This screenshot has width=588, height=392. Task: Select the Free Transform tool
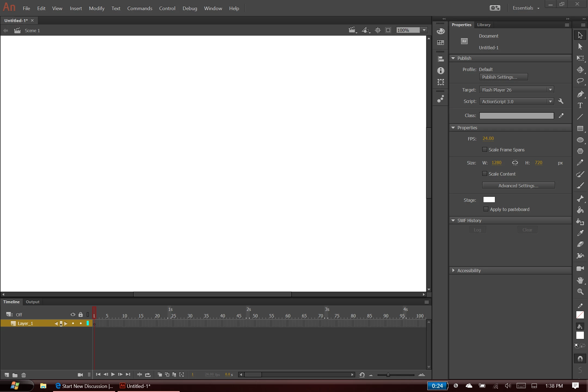tap(580, 58)
